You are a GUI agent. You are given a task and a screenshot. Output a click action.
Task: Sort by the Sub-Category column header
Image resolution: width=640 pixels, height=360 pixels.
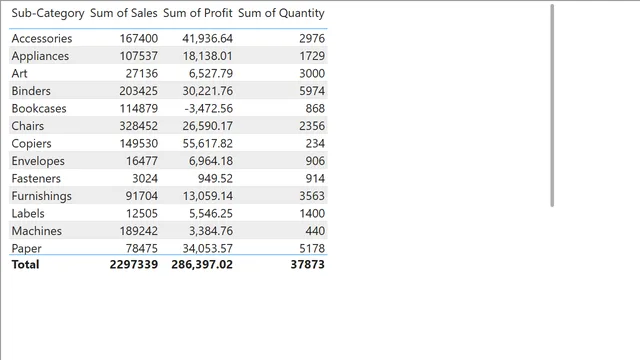tap(48, 13)
